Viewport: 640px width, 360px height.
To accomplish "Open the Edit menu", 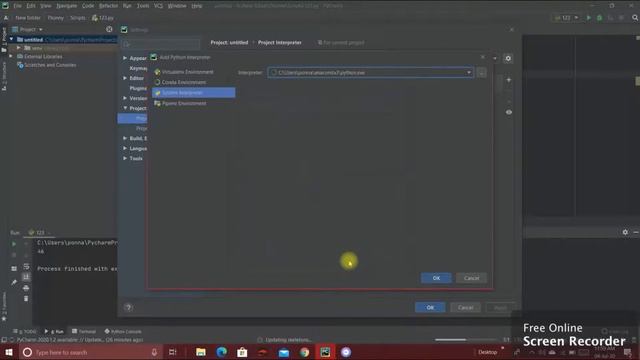I will [x=31, y=6].
